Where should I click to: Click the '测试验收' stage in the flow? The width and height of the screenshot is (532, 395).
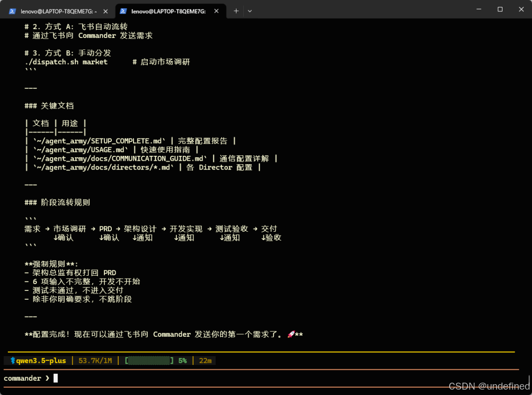(232, 229)
